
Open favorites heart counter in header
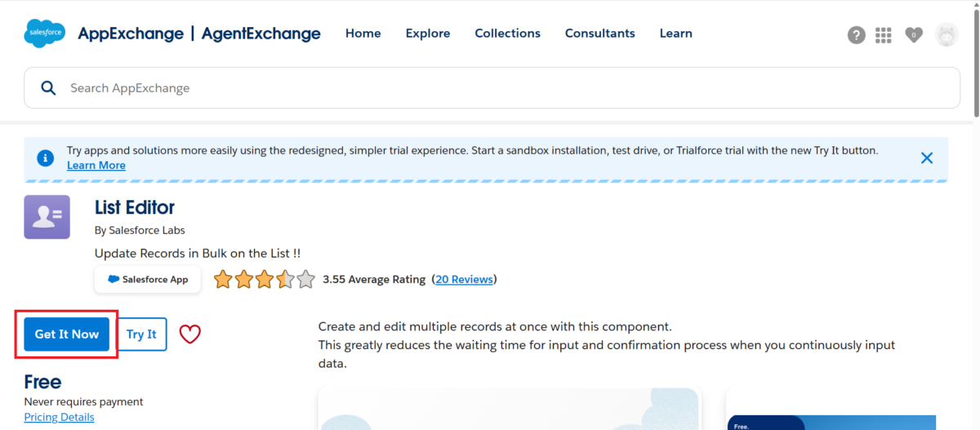pyautogui.click(x=914, y=35)
